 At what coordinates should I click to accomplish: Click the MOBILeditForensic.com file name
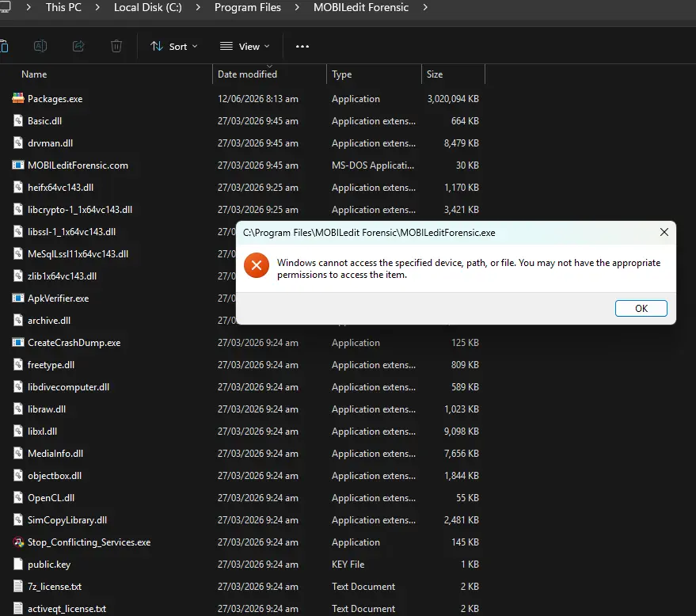(78, 165)
